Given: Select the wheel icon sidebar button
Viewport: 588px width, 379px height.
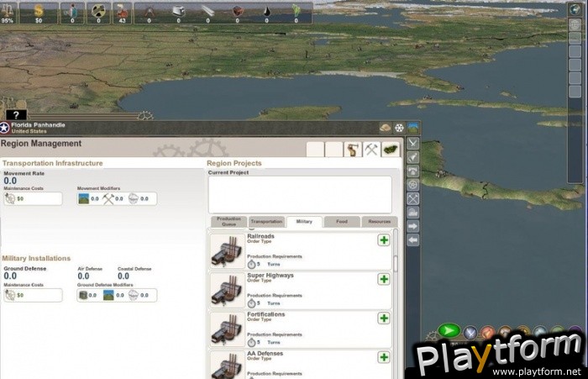Looking at the screenshot, I should 413,185.
